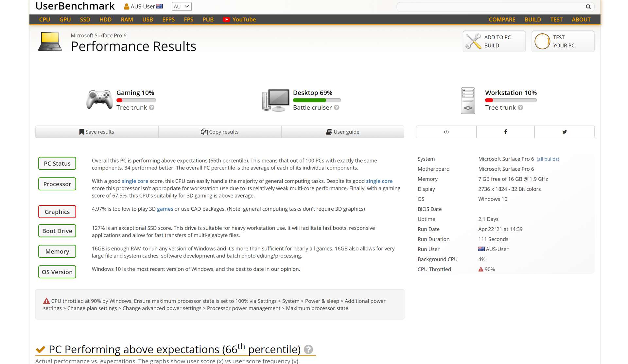Open the ABOUT page
This screenshot has width=628, height=364.
[581, 20]
